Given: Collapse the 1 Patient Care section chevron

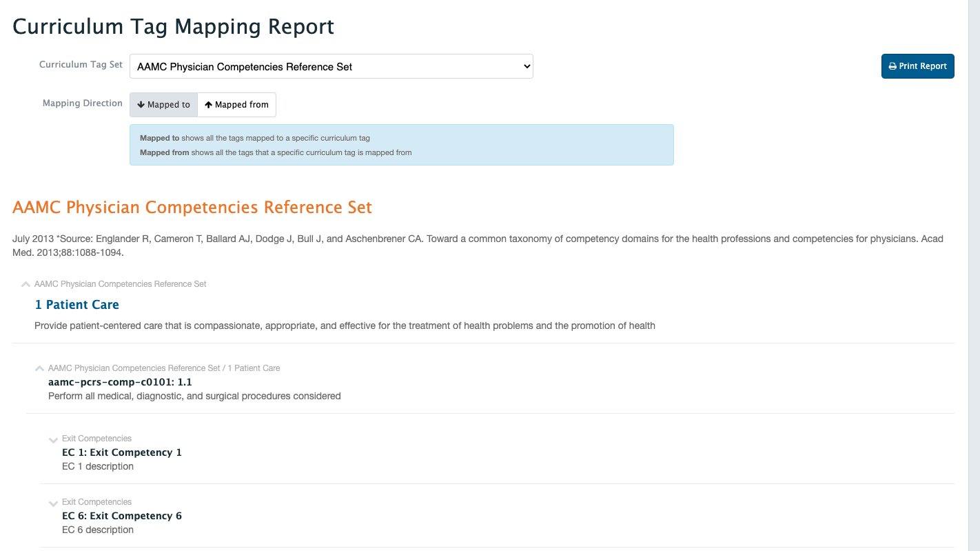Looking at the screenshot, I should point(25,284).
